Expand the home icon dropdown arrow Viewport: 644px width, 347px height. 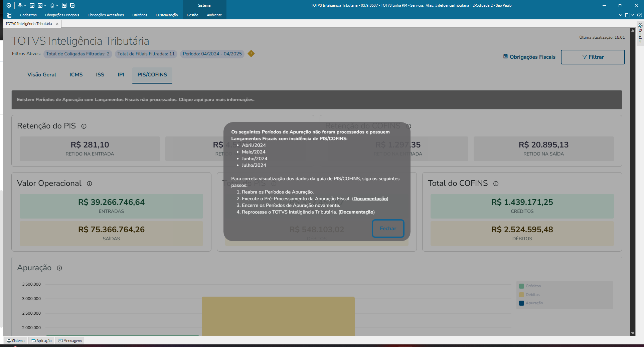(57, 5)
